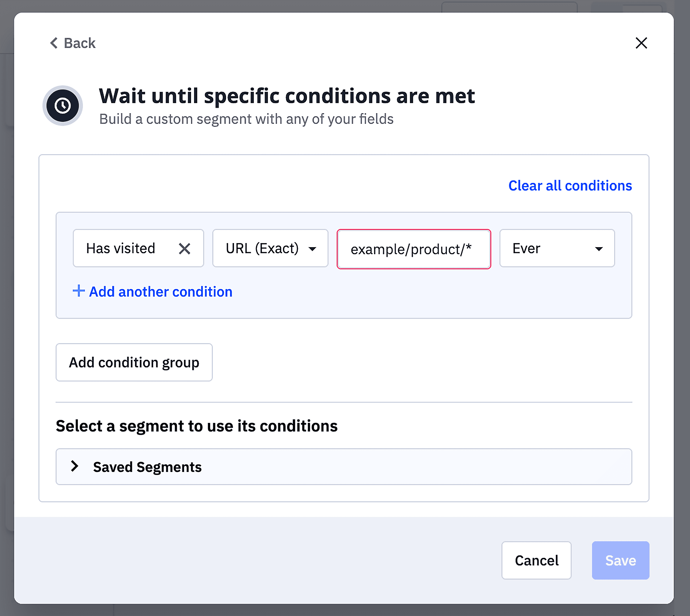
Task: Remove the Has visited selection
Action: [185, 249]
